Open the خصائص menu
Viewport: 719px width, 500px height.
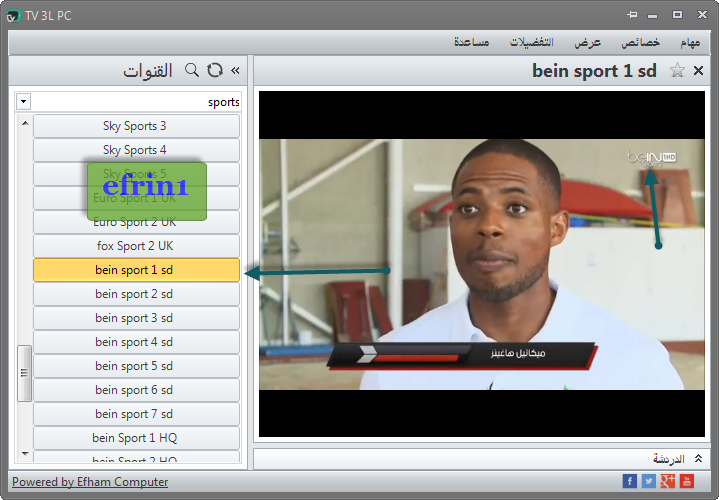(x=640, y=42)
